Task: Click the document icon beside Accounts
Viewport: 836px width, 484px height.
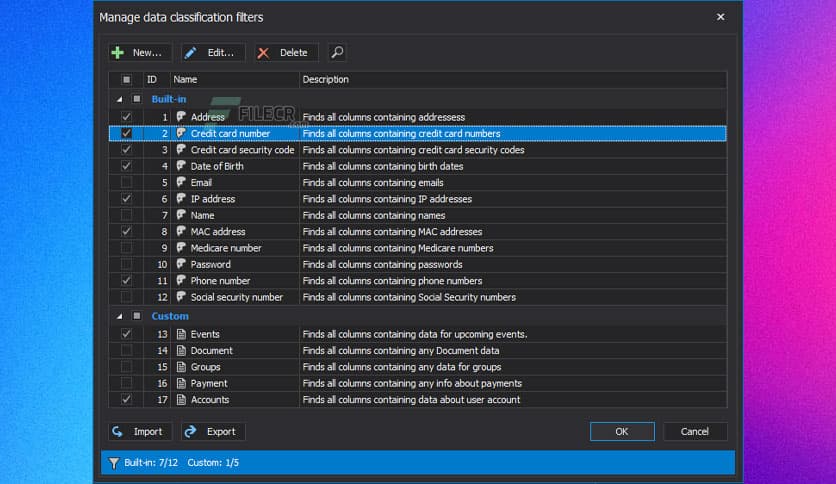Action: 181,399
